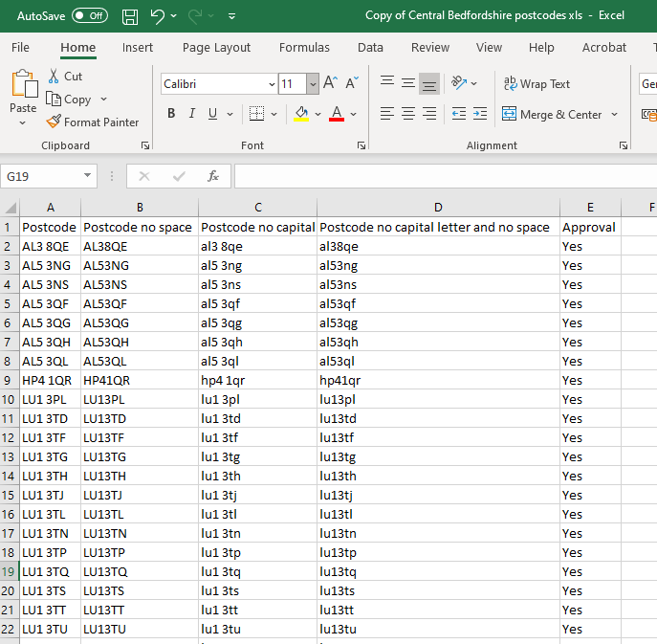Image resolution: width=657 pixels, height=644 pixels.
Task: Open the Font dialog launcher
Action: (361, 145)
